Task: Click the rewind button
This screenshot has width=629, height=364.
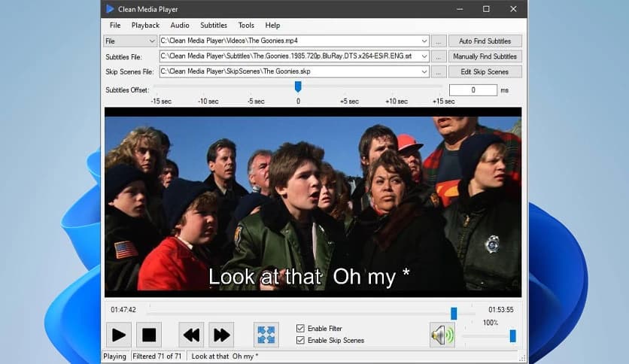Action: [191, 335]
